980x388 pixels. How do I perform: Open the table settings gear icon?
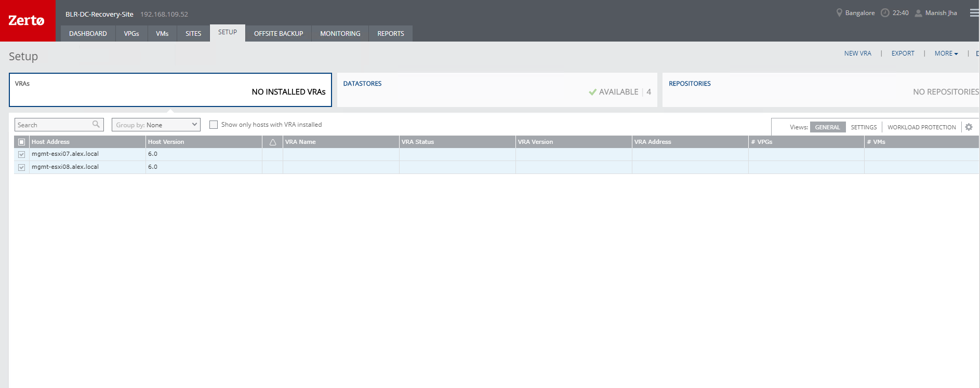pos(969,127)
